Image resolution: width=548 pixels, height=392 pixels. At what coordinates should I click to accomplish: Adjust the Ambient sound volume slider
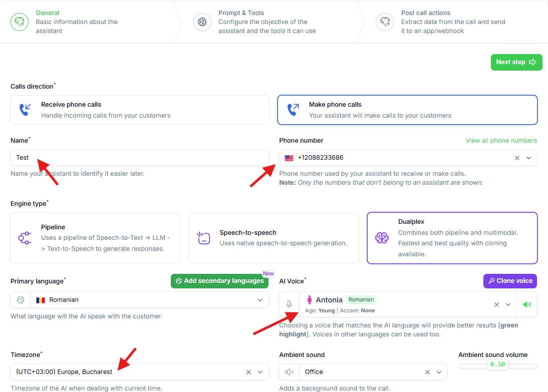click(497, 364)
